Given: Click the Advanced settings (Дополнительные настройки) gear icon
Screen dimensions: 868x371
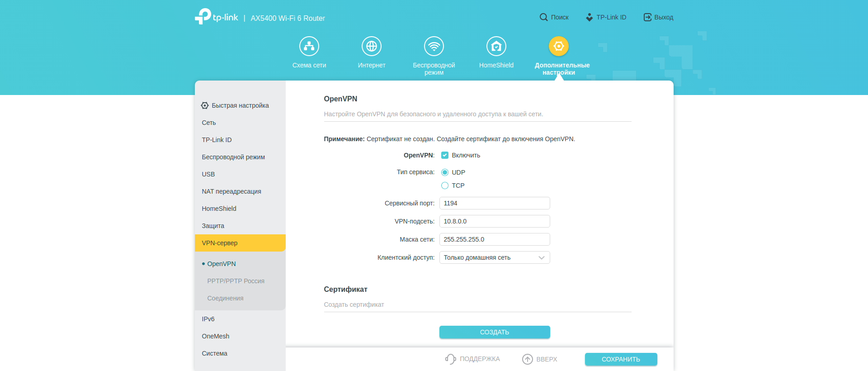Looking at the screenshot, I should [x=559, y=46].
